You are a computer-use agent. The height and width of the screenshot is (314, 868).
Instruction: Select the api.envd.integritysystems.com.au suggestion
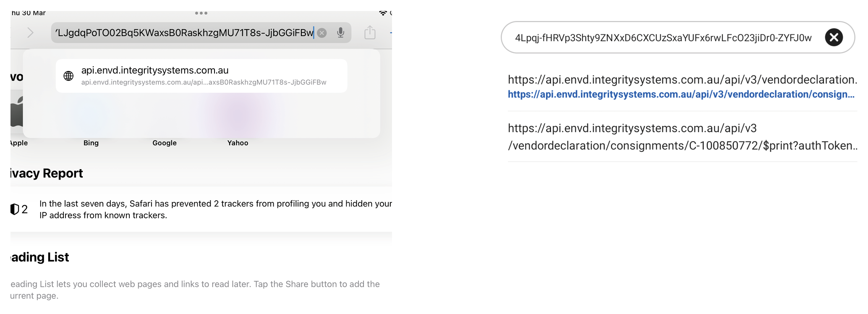tap(201, 76)
